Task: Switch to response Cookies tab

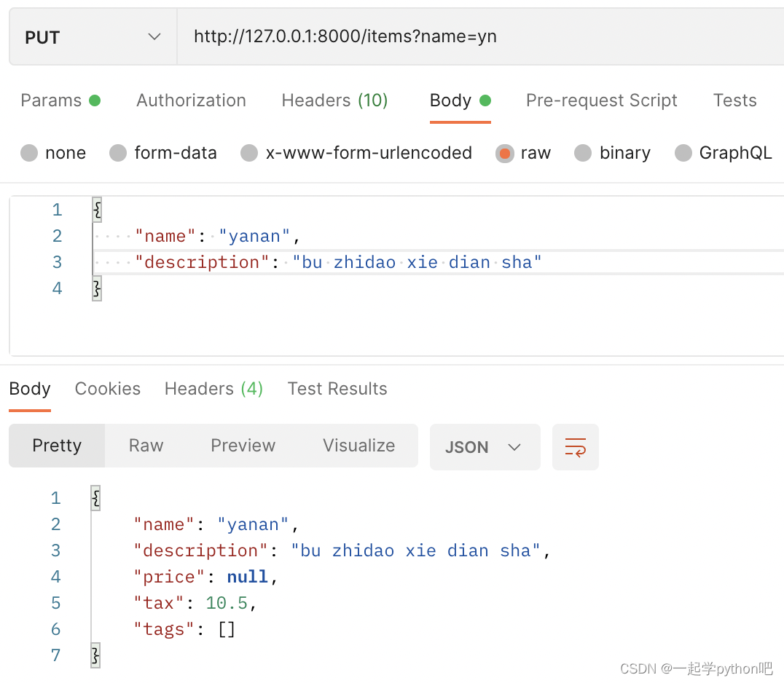Action: click(x=108, y=389)
